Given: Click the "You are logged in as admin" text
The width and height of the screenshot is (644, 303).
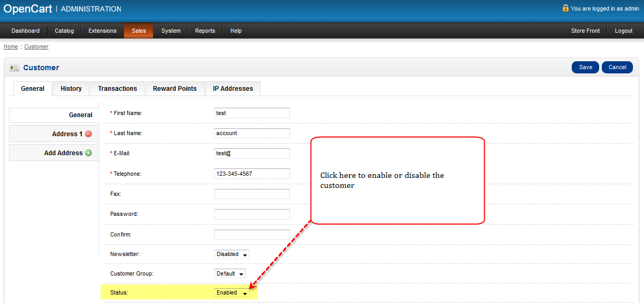Looking at the screenshot, I should (x=605, y=8).
